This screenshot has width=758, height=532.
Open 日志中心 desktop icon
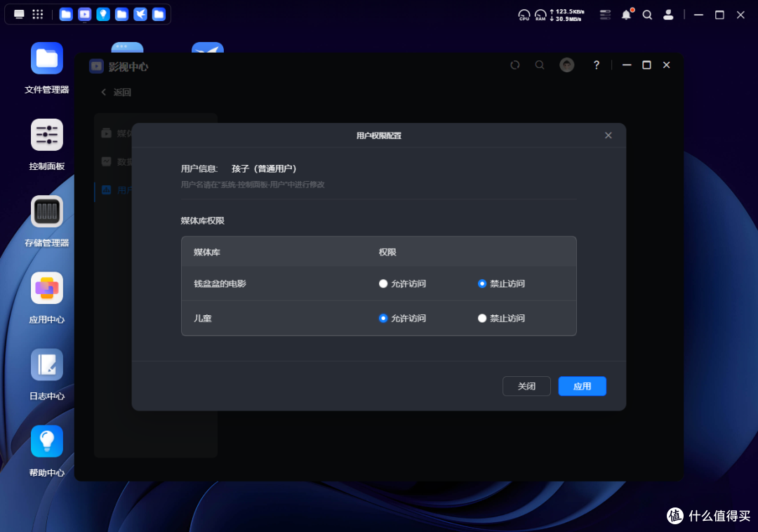pos(47,364)
